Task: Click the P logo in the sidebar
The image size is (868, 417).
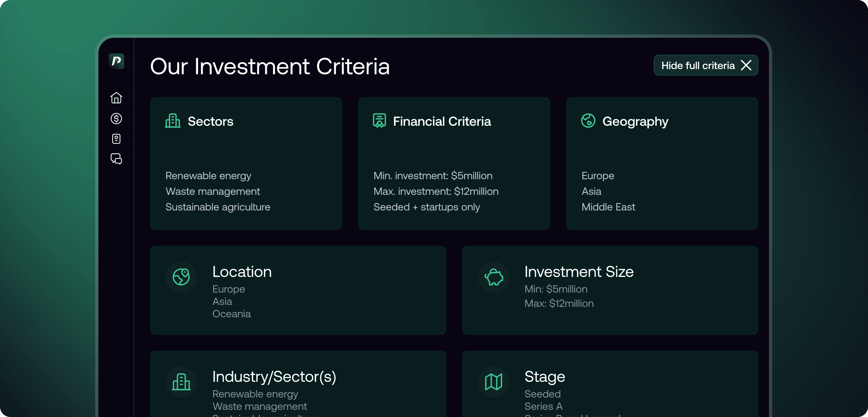Action: [116, 61]
